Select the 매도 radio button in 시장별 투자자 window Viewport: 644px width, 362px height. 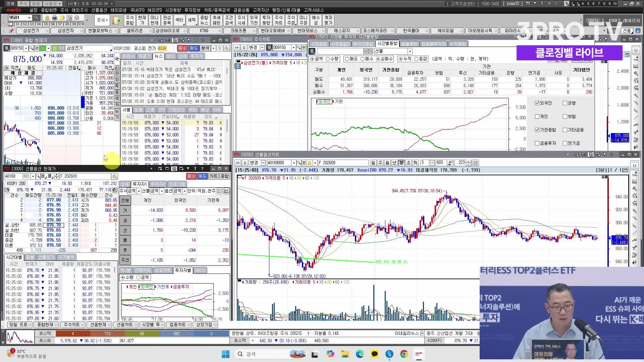coord(347,59)
